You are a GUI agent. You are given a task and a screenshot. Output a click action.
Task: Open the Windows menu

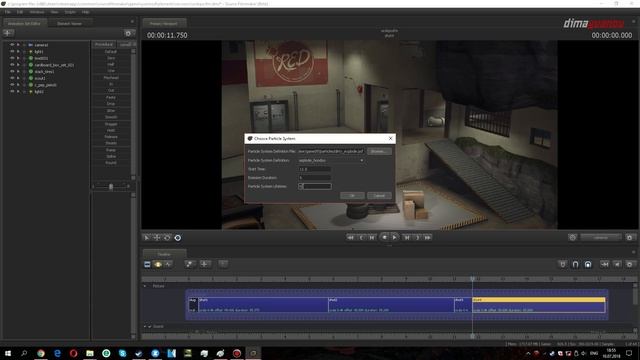coord(37,12)
